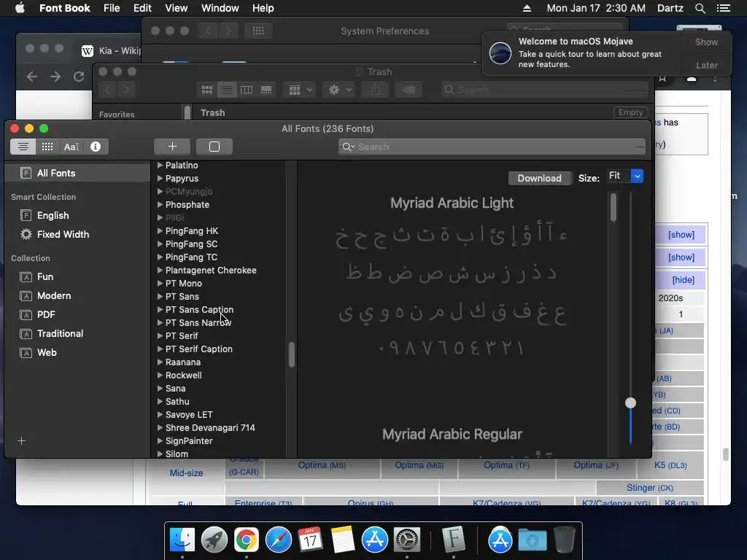The height and width of the screenshot is (560, 747).
Task: Open the Action gear menu in the Trash window
Action: tap(338, 90)
